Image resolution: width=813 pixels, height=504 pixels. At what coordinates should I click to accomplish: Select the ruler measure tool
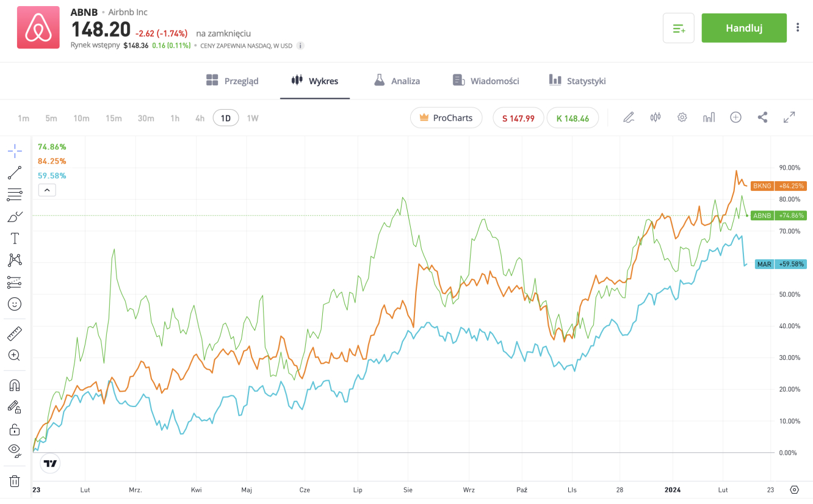point(15,334)
